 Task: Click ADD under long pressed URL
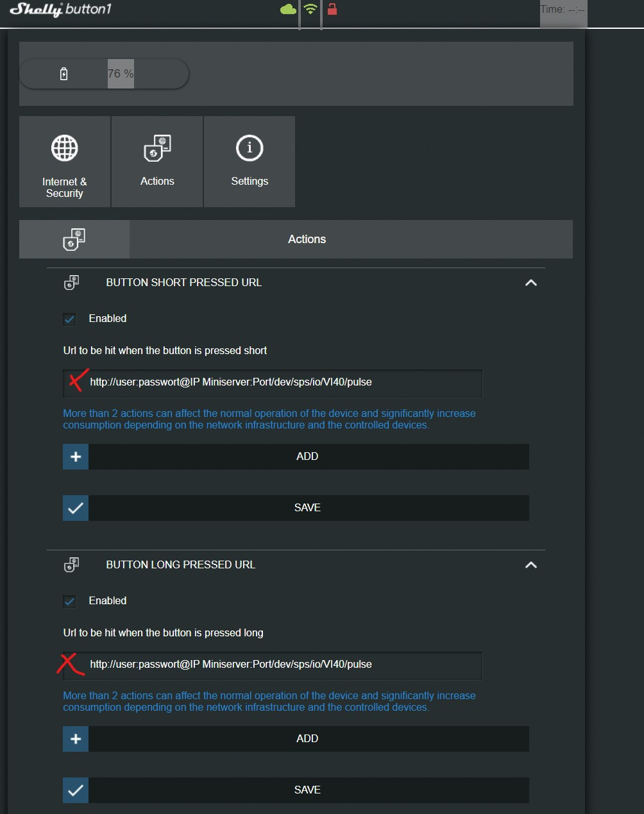tap(308, 739)
